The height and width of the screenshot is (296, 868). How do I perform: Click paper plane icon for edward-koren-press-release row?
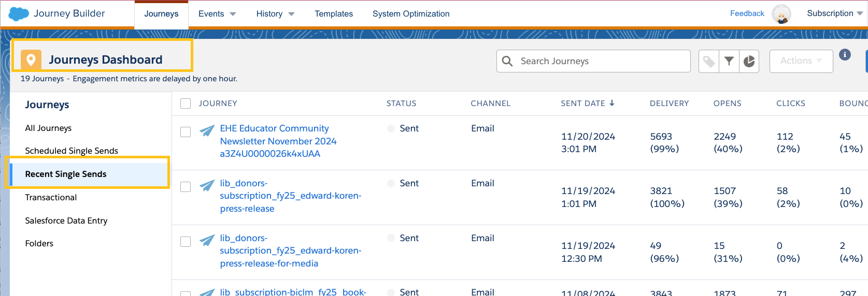tap(207, 185)
